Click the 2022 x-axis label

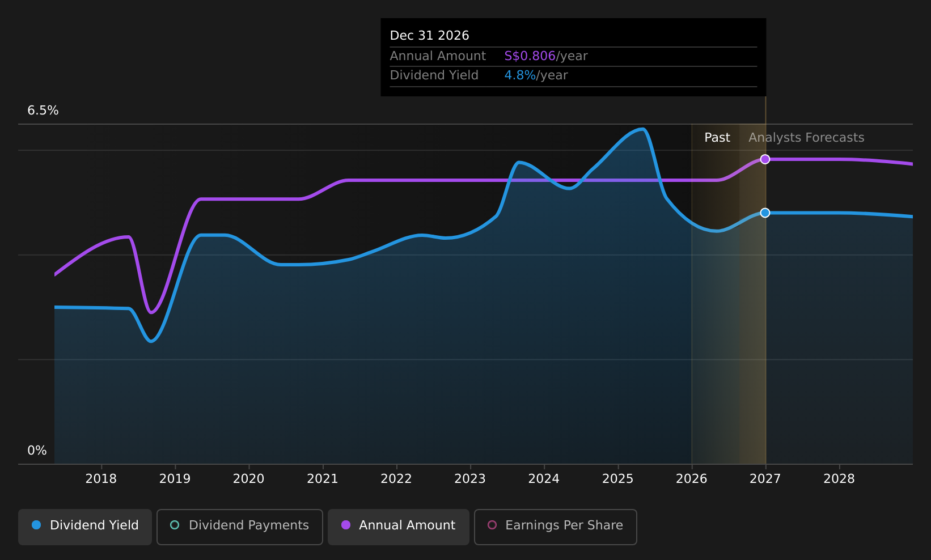click(396, 479)
